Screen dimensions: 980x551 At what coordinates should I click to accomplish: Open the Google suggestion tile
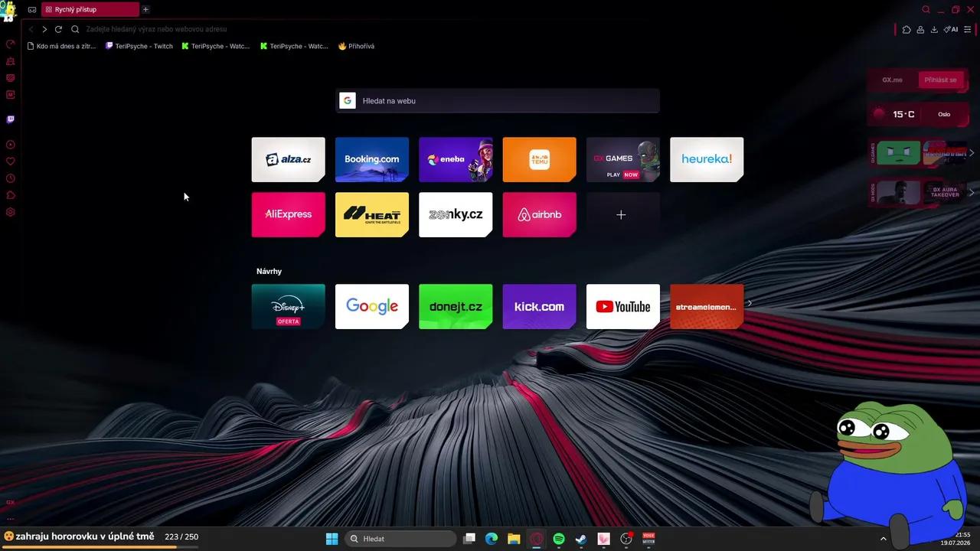(372, 306)
